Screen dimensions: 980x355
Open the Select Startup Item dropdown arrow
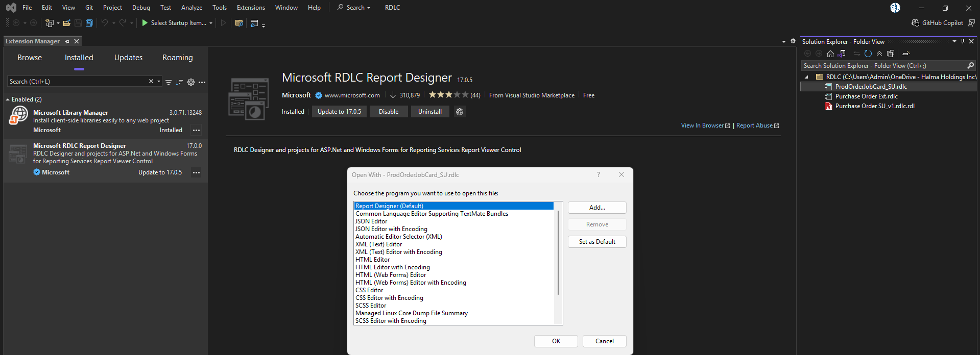pyautogui.click(x=211, y=23)
